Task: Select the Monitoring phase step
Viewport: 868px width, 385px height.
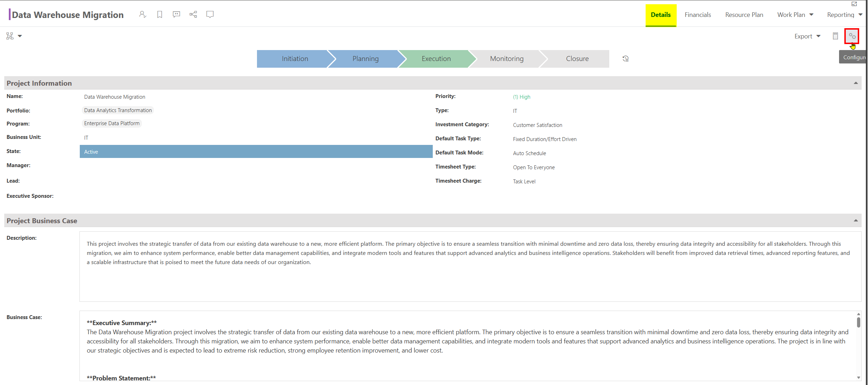Action: (507, 59)
